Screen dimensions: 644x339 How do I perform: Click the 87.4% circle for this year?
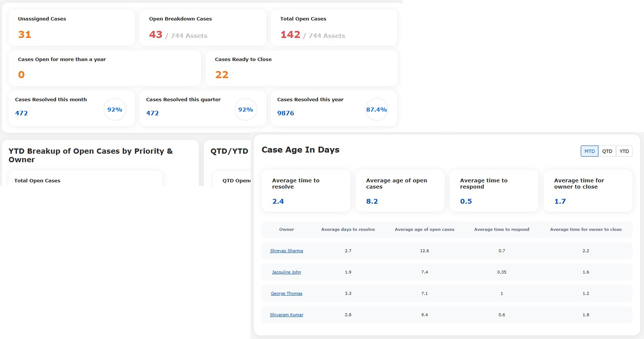(x=376, y=109)
